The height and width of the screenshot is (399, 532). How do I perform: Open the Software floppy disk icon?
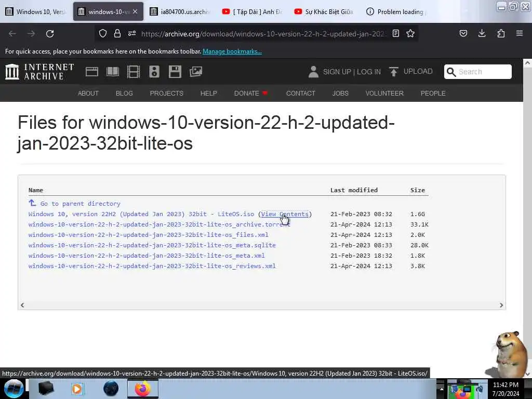point(175,72)
